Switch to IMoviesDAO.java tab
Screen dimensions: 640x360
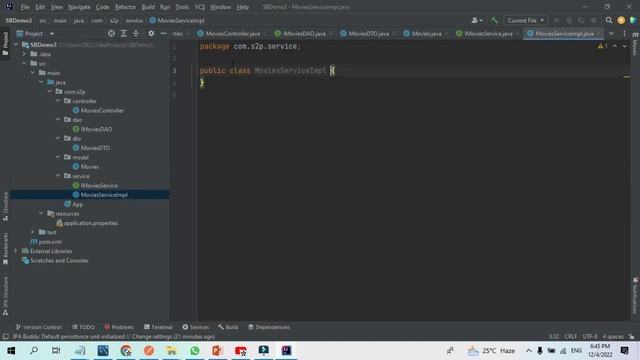tap(304, 33)
